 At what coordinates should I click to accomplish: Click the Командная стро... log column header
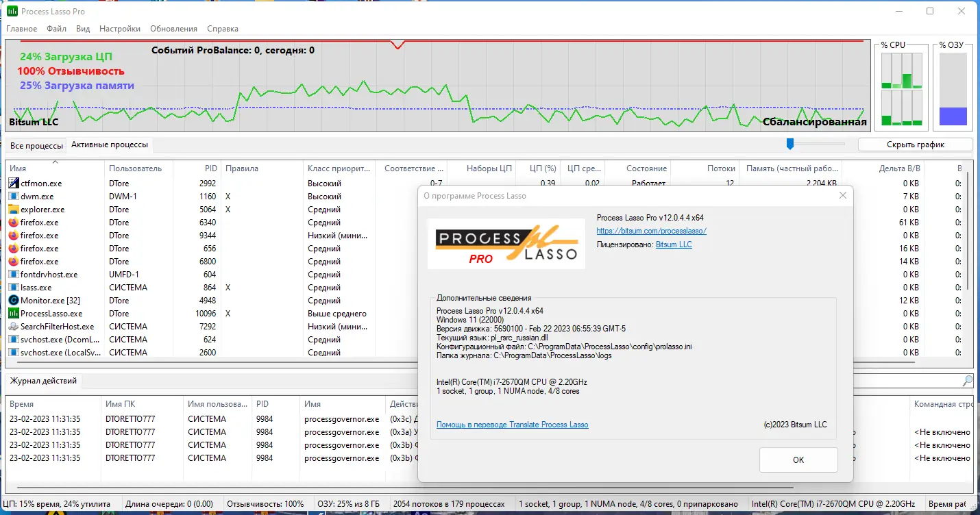coord(942,404)
